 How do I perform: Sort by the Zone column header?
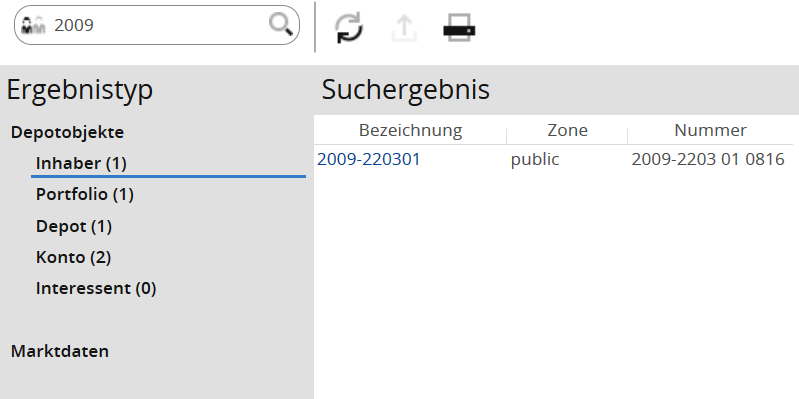click(x=567, y=130)
